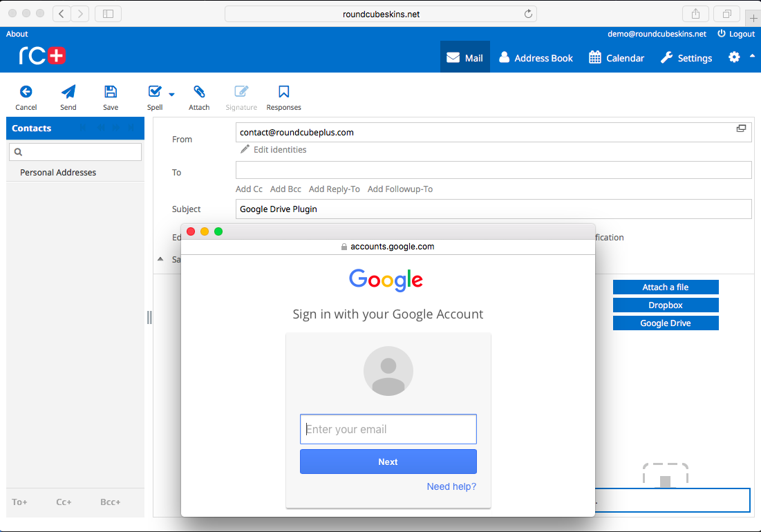Open a new Safari tab with plus button
The width and height of the screenshot is (761, 532).
click(x=753, y=19)
